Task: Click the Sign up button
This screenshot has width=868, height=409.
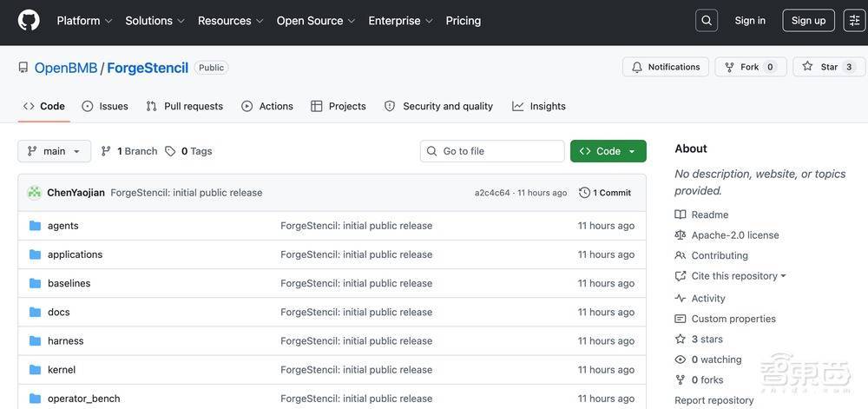Action: point(808,21)
